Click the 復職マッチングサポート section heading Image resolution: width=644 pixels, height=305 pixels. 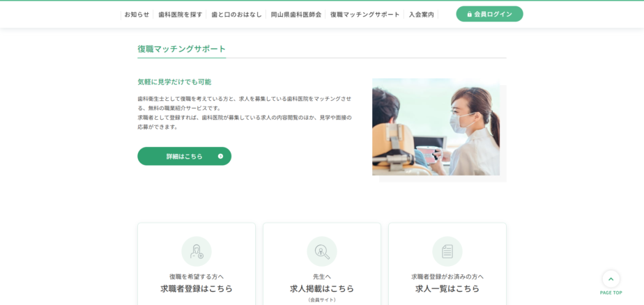click(x=181, y=49)
